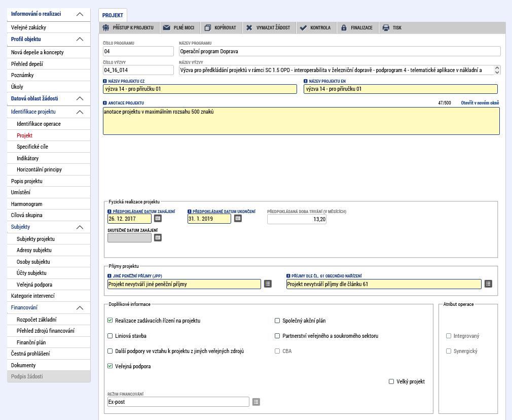The width and height of the screenshot is (512, 420).
Task: Click the Přístup k projektu people icon
Action: [x=105, y=28]
